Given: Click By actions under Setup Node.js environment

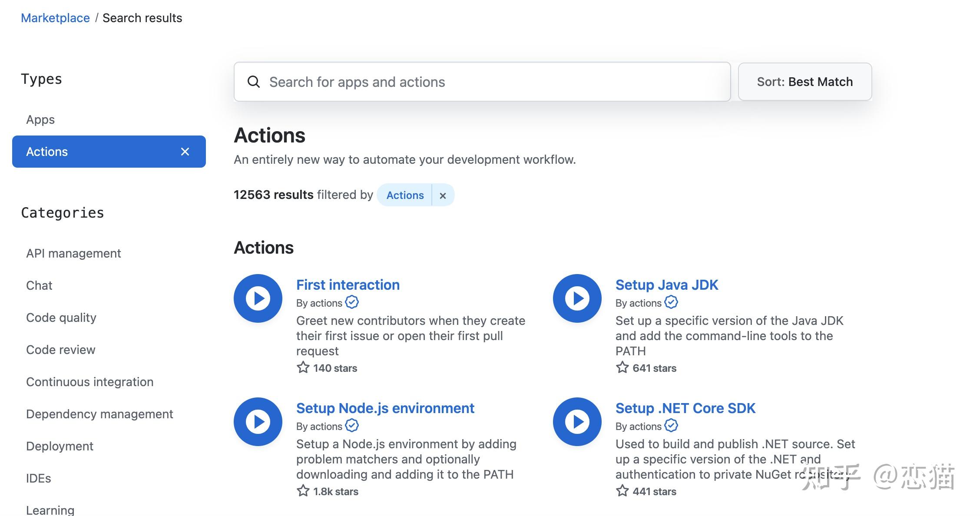Looking at the screenshot, I should point(319,427).
